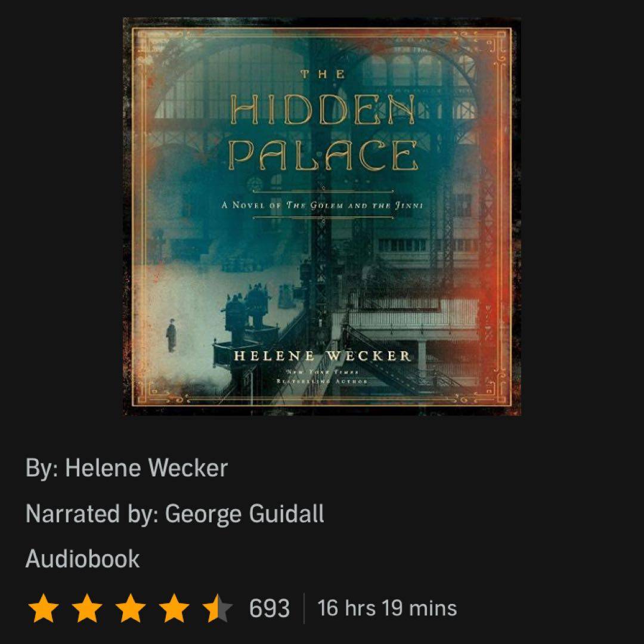The width and height of the screenshot is (644, 644).
Task: Click 'New York Times Bestselling Author' cover text
Action: (x=322, y=376)
